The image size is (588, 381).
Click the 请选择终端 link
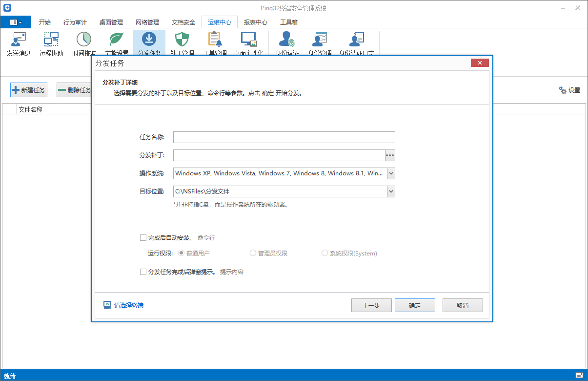[129, 305]
